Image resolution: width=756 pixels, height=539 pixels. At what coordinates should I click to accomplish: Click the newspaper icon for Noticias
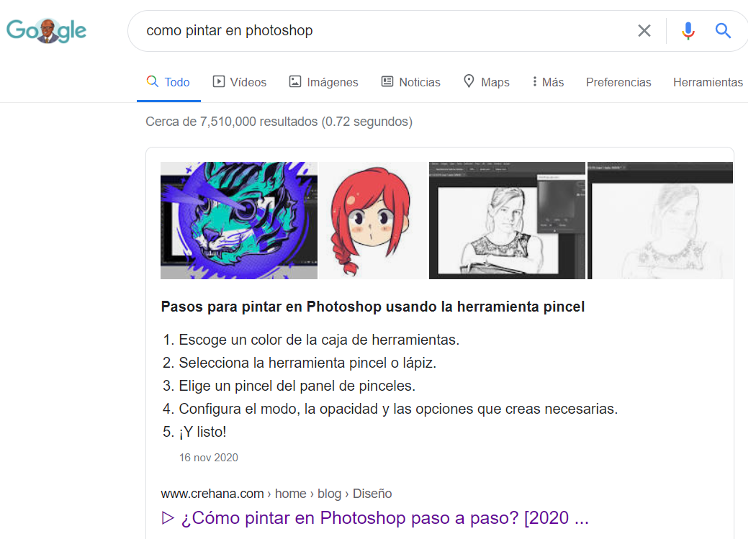(387, 81)
